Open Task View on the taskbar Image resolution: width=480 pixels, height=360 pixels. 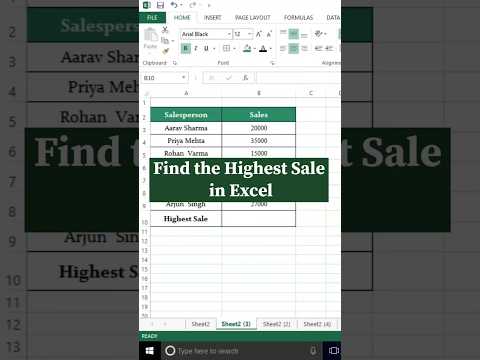click(x=333, y=351)
